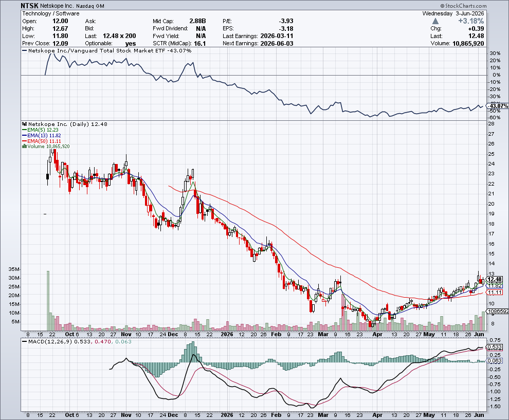The height and width of the screenshot is (420, 509).
Task: Click the -1.50 MACD axis label
Action: 495,406
